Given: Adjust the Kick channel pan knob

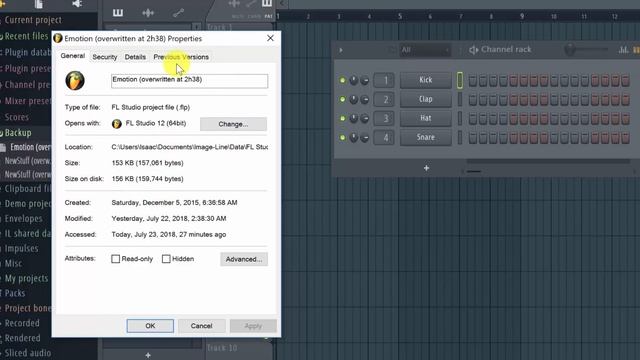Looking at the screenshot, I should [354, 80].
